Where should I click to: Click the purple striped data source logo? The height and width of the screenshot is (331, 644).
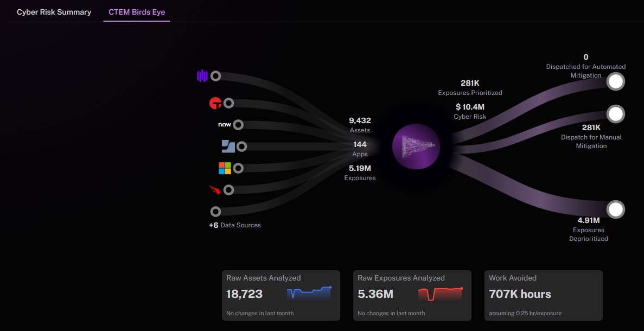tap(202, 76)
